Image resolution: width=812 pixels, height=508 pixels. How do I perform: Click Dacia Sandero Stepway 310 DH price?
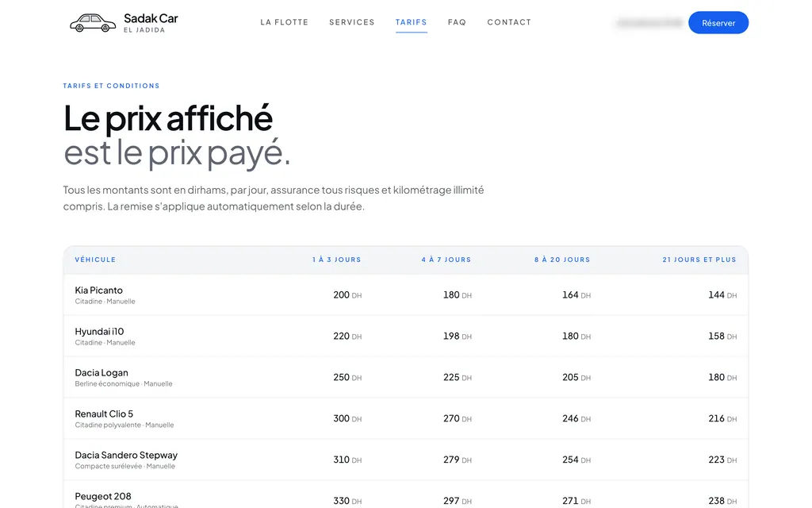(x=347, y=460)
